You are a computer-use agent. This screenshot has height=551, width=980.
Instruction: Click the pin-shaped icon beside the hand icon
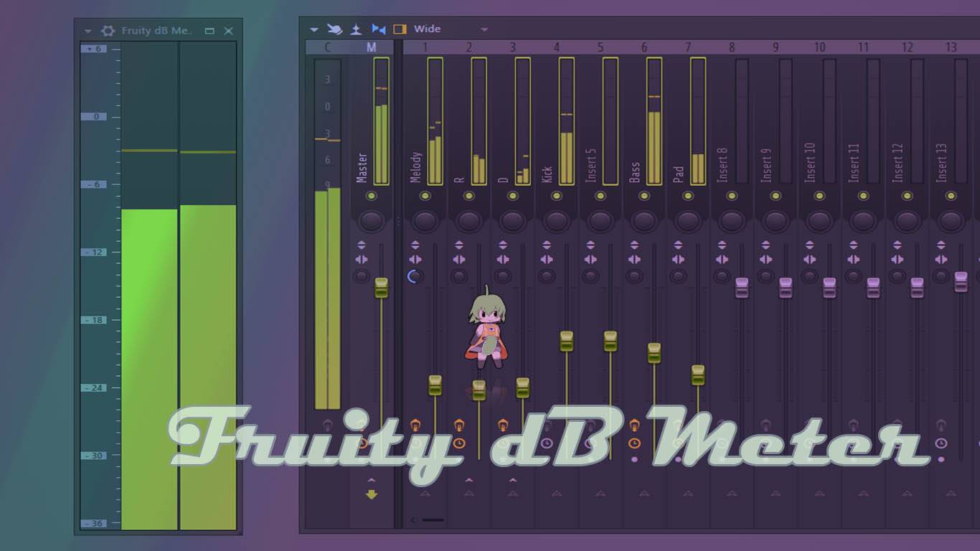click(356, 29)
